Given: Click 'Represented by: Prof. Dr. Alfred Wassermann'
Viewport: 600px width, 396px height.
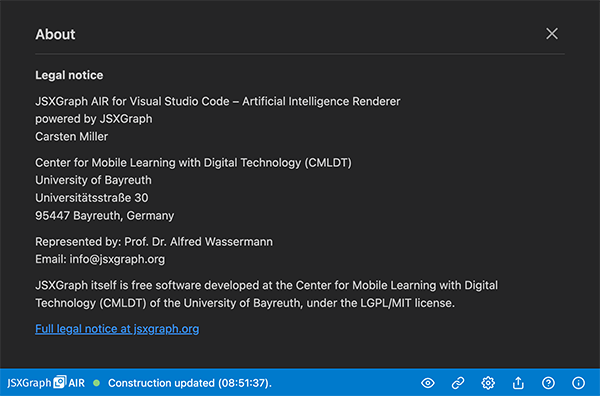Looking at the screenshot, I should pos(154,242).
